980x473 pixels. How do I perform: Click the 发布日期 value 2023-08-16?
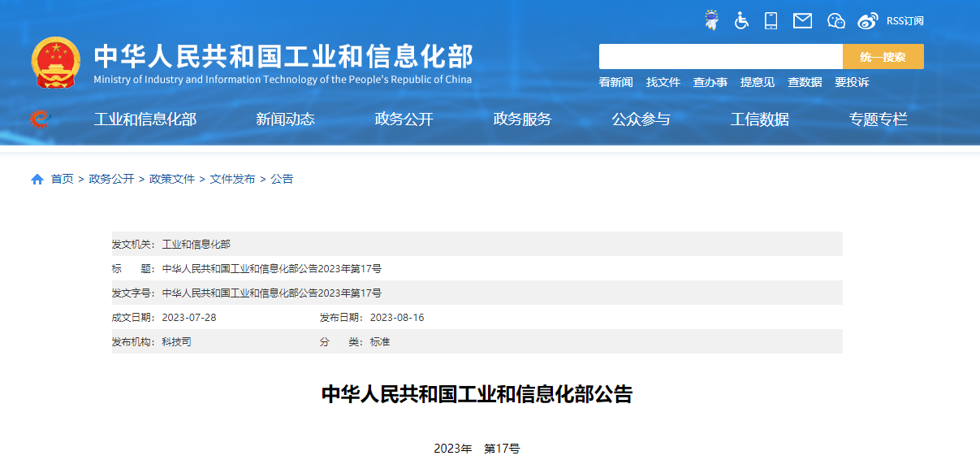coord(397,317)
